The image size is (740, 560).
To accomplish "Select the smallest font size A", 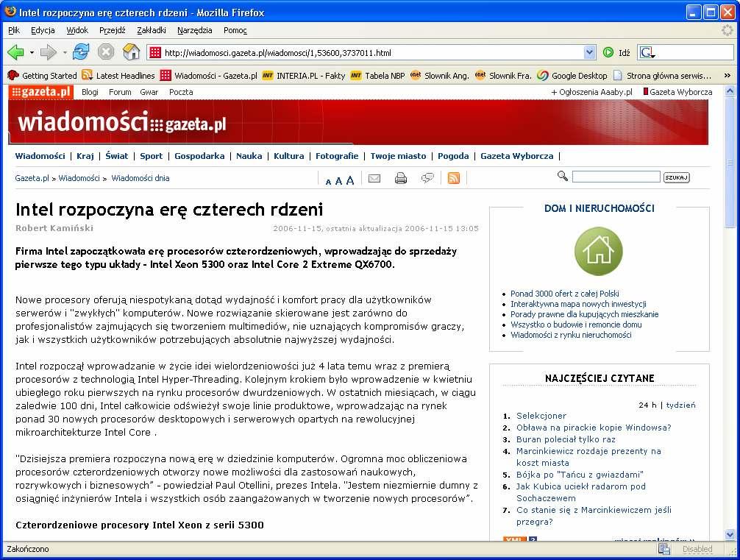I will pos(329,182).
